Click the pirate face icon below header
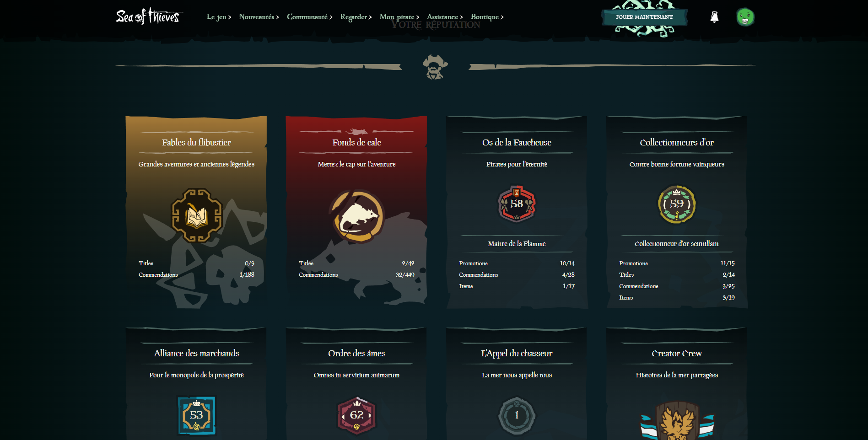 click(435, 67)
